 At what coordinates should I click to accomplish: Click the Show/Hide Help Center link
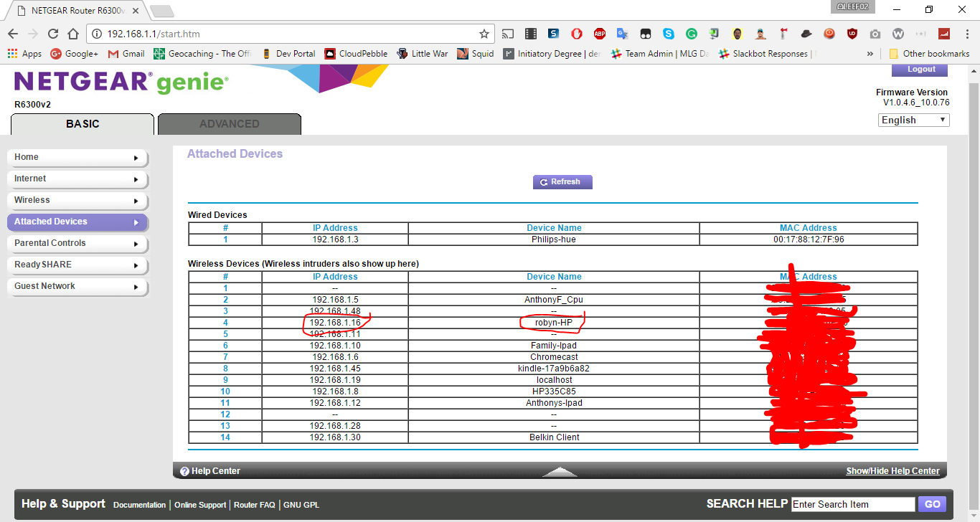click(892, 471)
